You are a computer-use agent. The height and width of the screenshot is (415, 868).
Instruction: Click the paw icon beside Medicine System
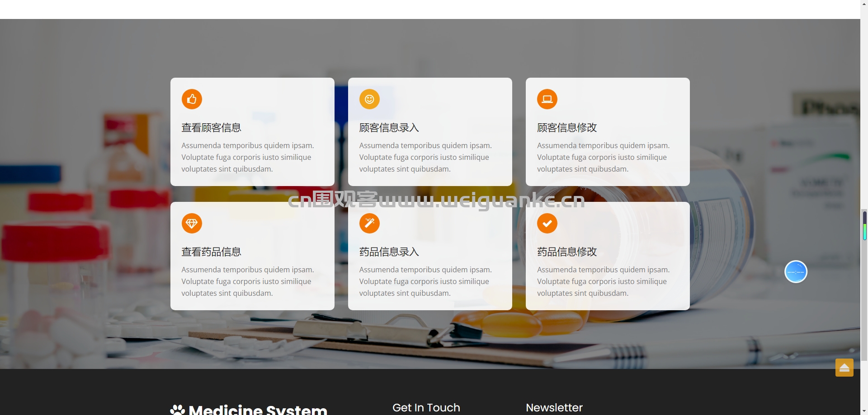(178, 410)
